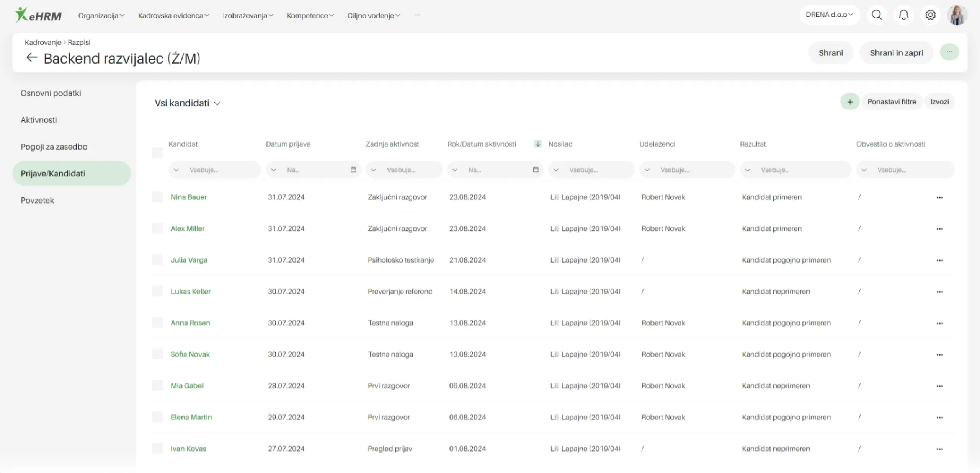The height and width of the screenshot is (473, 980).
Task: Open the DRENA d.o.o company dropdown
Action: pyautogui.click(x=829, y=15)
